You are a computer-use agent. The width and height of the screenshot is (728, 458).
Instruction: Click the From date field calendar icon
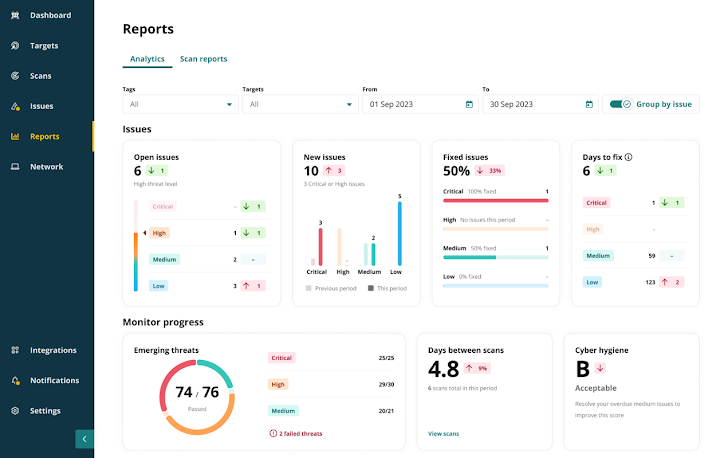[469, 104]
